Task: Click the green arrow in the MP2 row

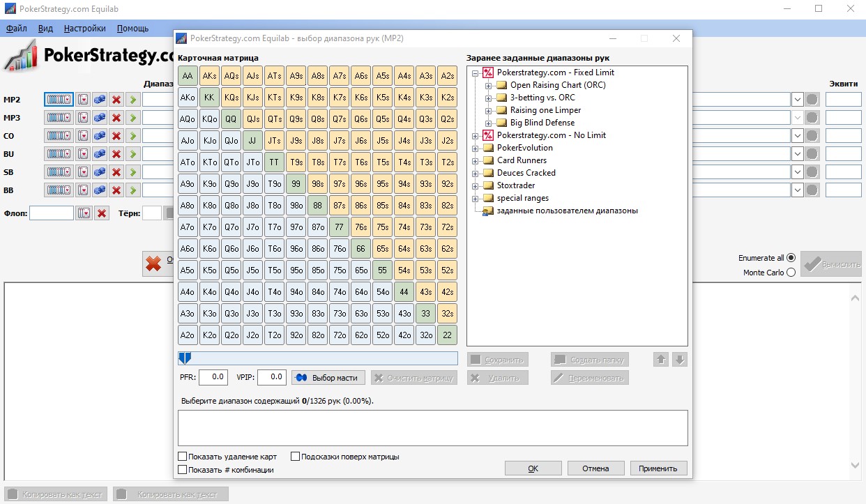Action: click(132, 99)
